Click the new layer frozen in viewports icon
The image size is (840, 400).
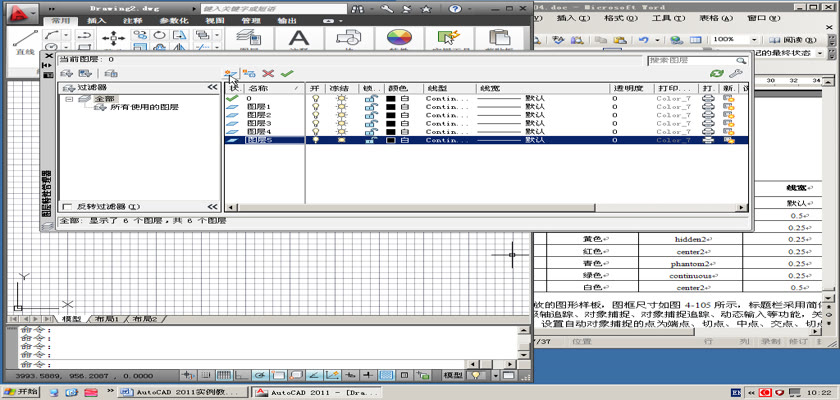(x=249, y=73)
